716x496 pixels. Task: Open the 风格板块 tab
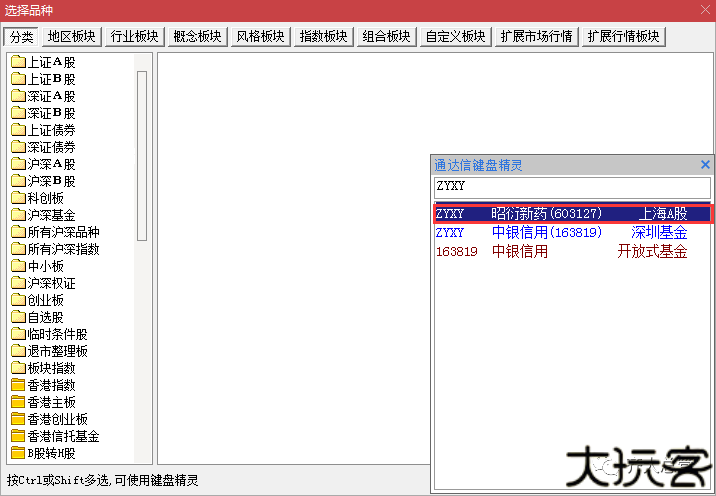click(261, 37)
